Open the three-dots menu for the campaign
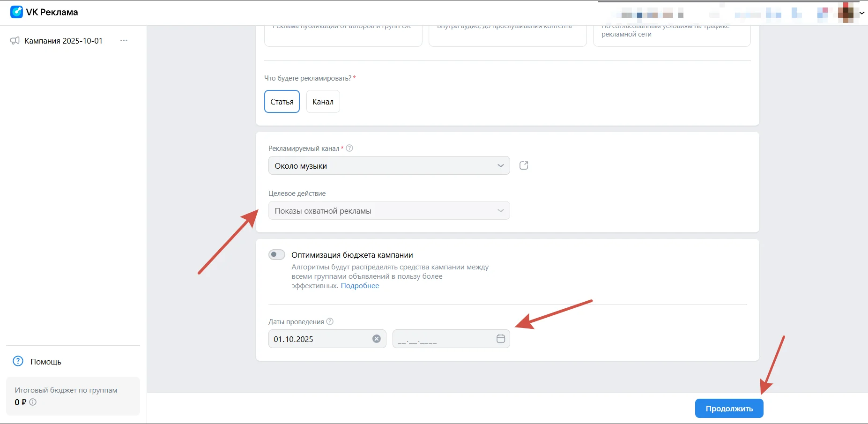 [124, 41]
